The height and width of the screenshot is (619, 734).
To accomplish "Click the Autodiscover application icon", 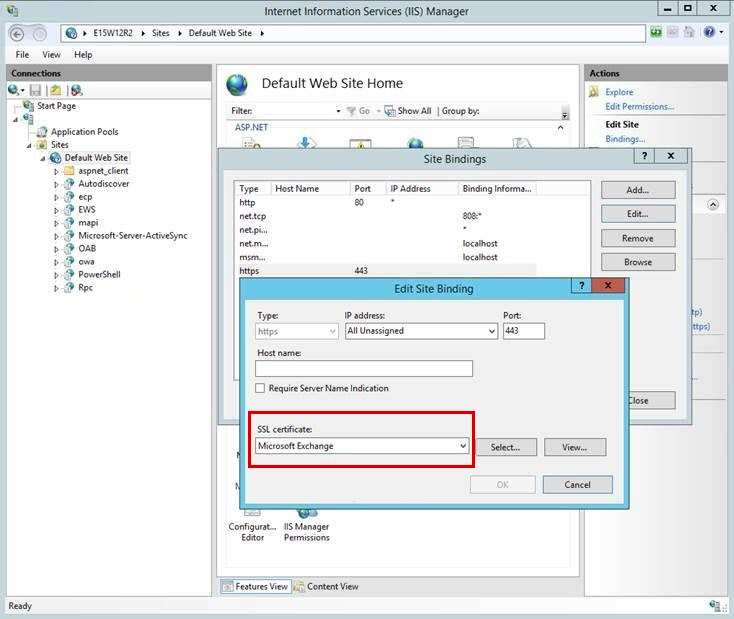I will [x=69, y=184].
